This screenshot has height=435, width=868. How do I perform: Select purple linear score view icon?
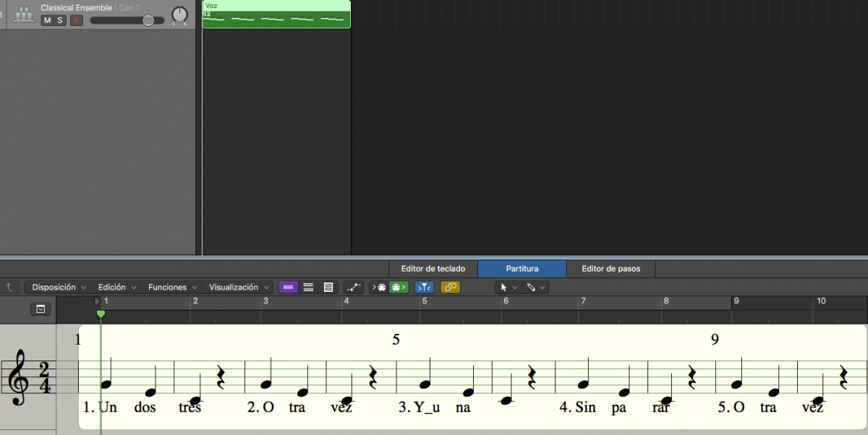pyautogui.click(x=288, y=288)
